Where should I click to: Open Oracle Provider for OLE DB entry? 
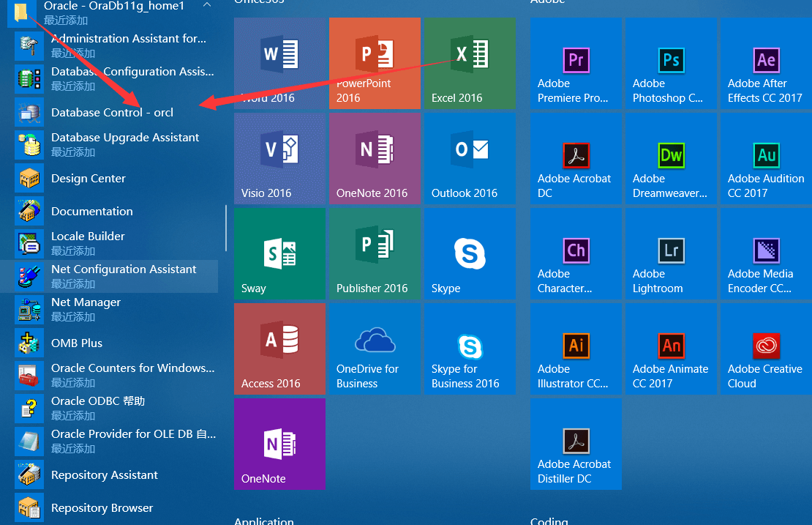pyautogui.click(x=109, y=441)
